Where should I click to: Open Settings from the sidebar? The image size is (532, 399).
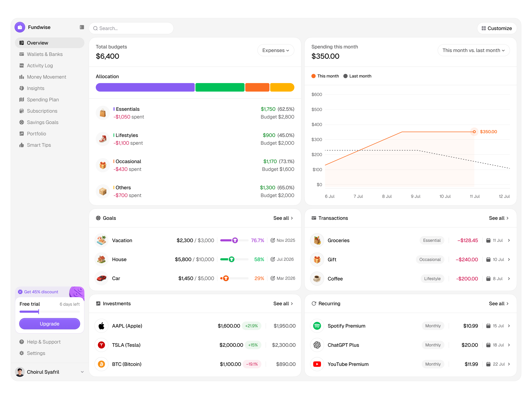[36, 353]
